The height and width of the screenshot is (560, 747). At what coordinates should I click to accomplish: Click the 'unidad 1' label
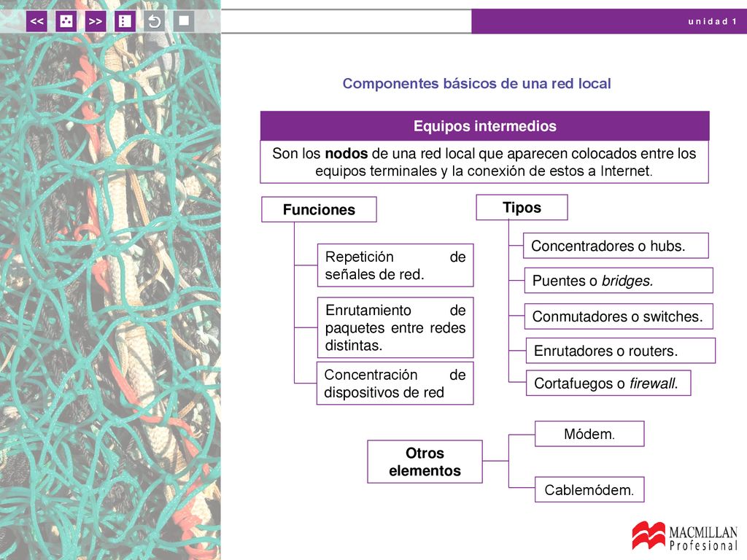(x=712, y=21)
